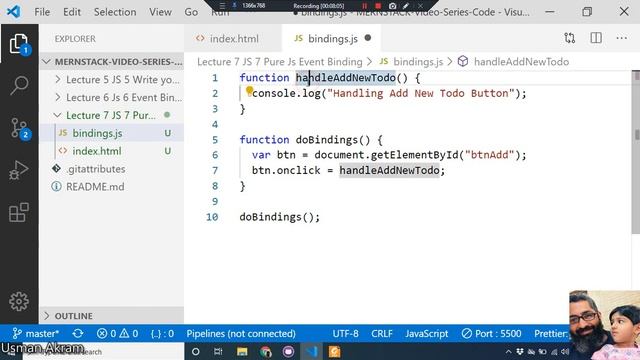Open the Source Control view

(x=19, y=128)
